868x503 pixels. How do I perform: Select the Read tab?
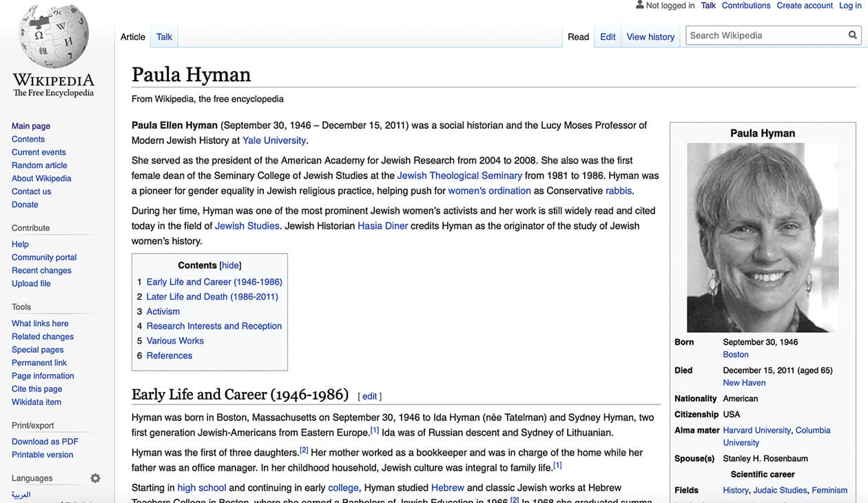pyautogui.click(x=578, y=37)
